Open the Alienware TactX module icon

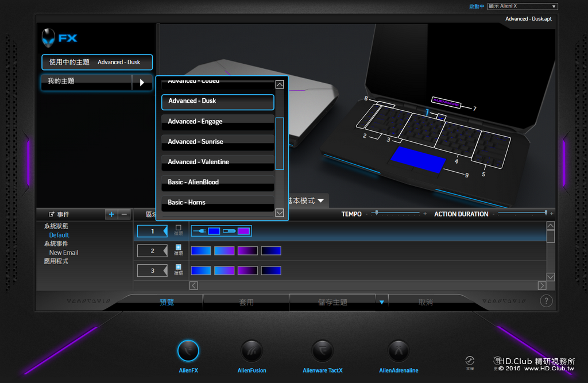point(322,351)
